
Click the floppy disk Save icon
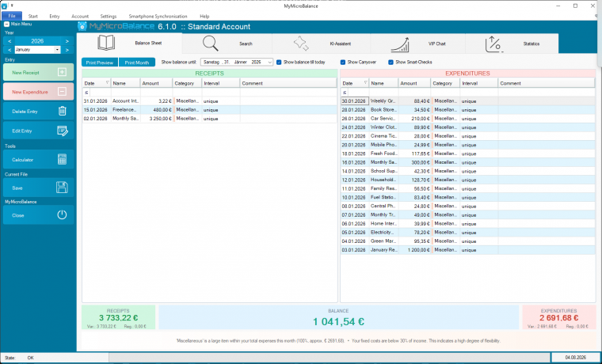coord(62,188)
